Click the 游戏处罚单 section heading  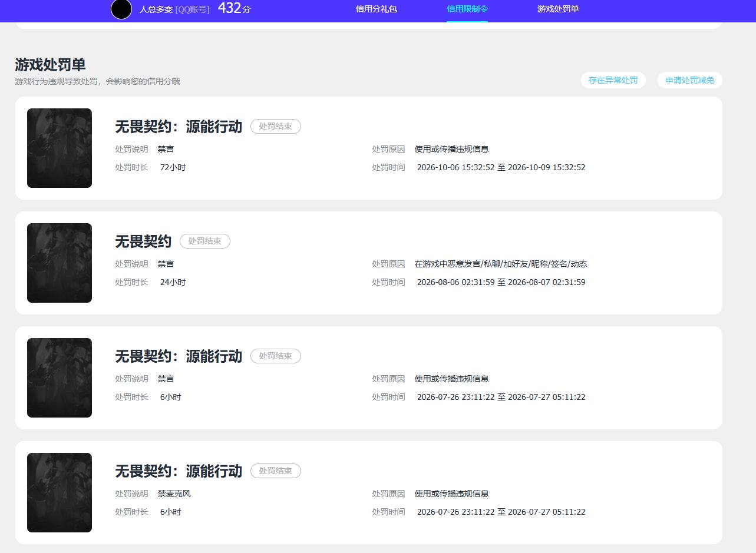(50, 65)
